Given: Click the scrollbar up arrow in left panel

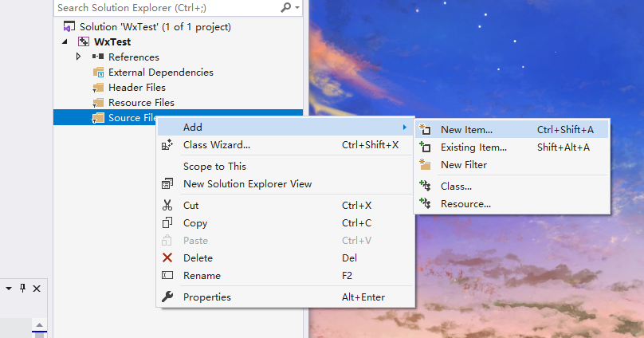Looking at the screenshot, I should coord(39,325).
